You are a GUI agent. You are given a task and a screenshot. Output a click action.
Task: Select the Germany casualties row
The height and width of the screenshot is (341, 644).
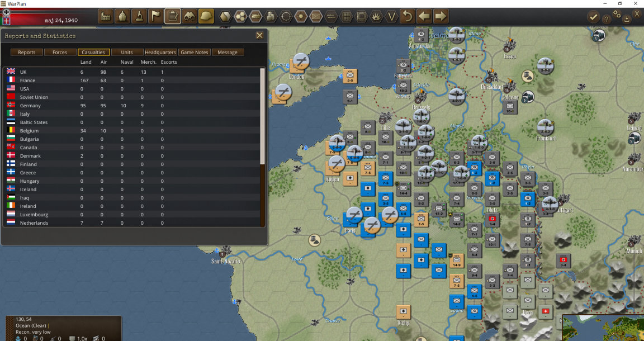131,105
